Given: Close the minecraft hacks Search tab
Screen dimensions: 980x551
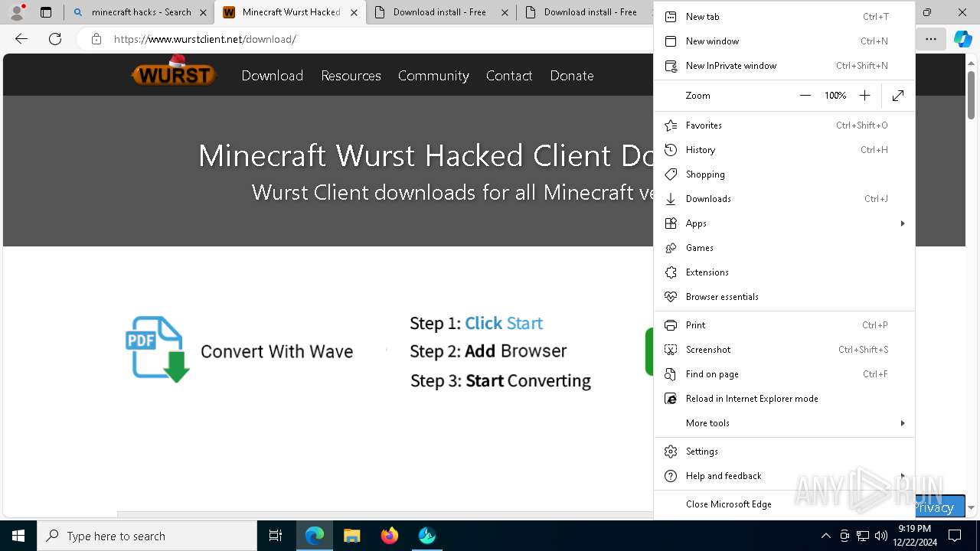Looking at the screenshot, I should (x=203, y=12).
